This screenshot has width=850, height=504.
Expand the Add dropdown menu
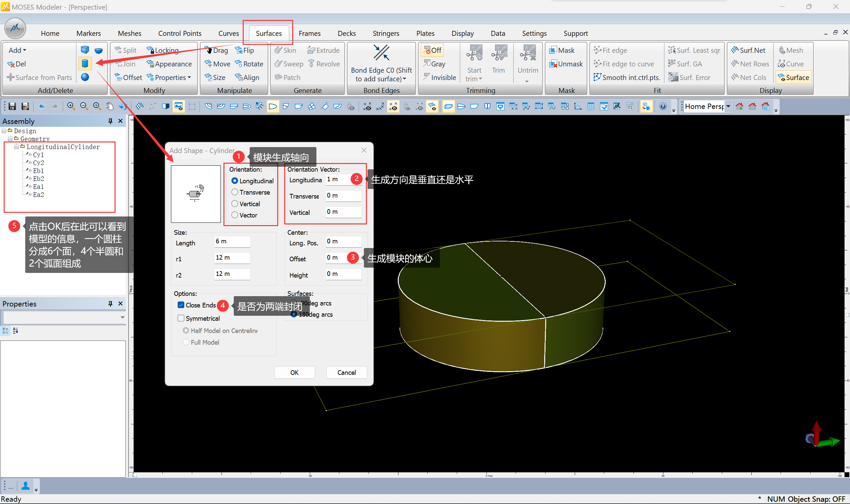[17, 50]
